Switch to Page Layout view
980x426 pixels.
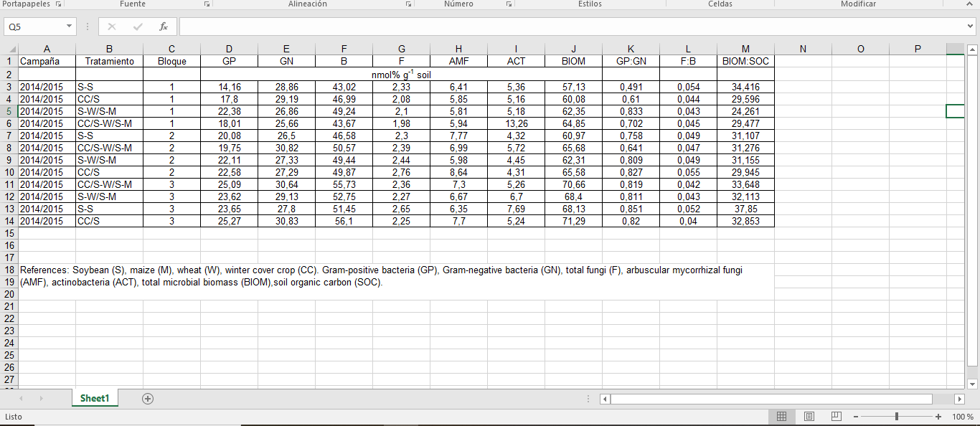[x=809, y=417]
